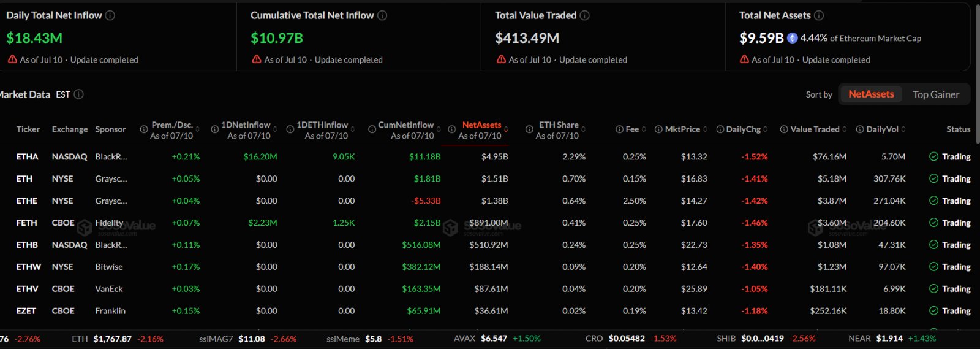980x349 pixels.
Task: Click the warning icon under $18.43M
Action: click(x=12, y=59)
